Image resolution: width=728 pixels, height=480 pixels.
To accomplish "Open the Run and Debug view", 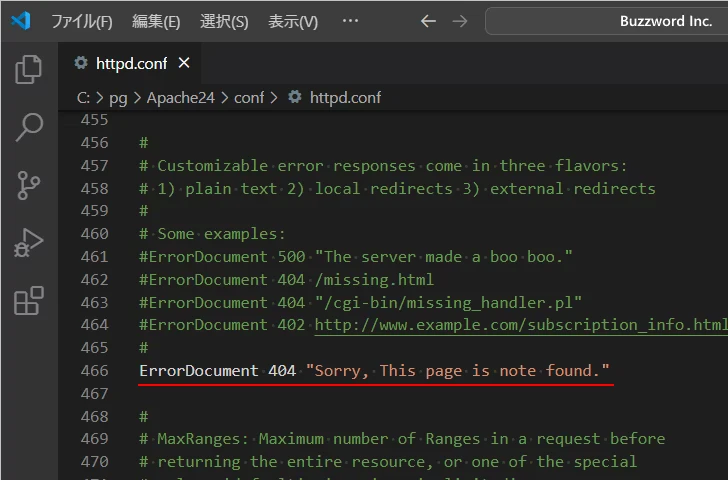I will 28,243.
